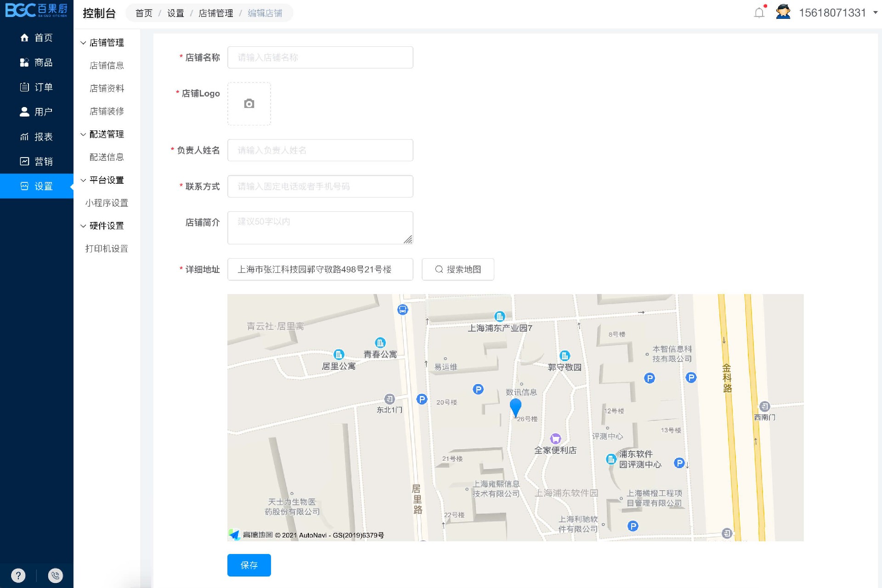Screen dimensions: 882x588
Task: Focus the 负责人姓名 input field
Action: (x=320, y=150)
